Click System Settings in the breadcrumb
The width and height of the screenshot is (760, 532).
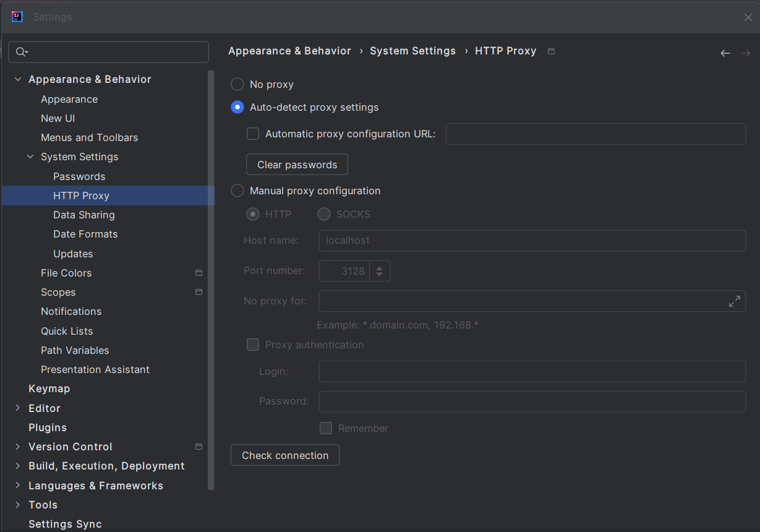tap(412, 51)
